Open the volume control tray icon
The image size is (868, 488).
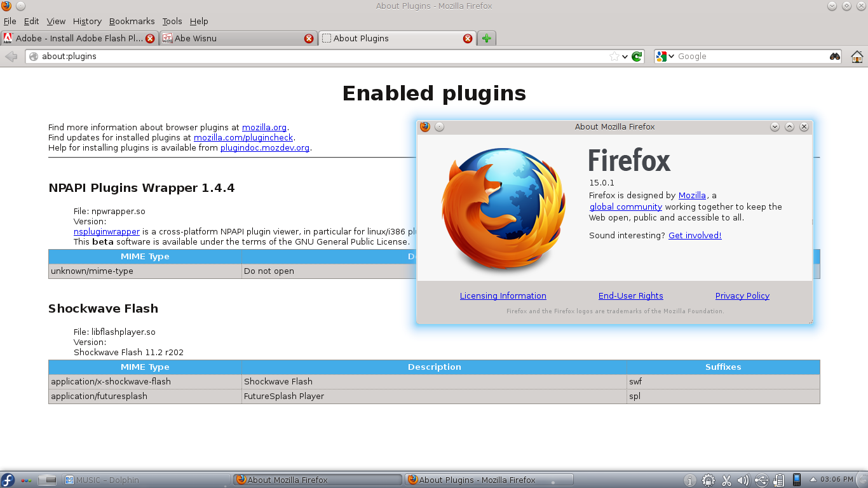[x=744, y=480]
